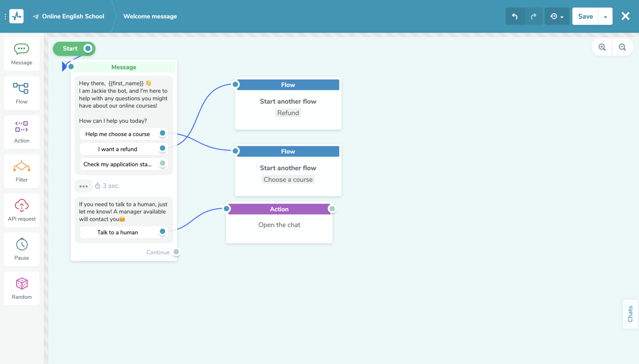Select the Message block icon in sidebar
639x364 pixels.
pos(21,49)
